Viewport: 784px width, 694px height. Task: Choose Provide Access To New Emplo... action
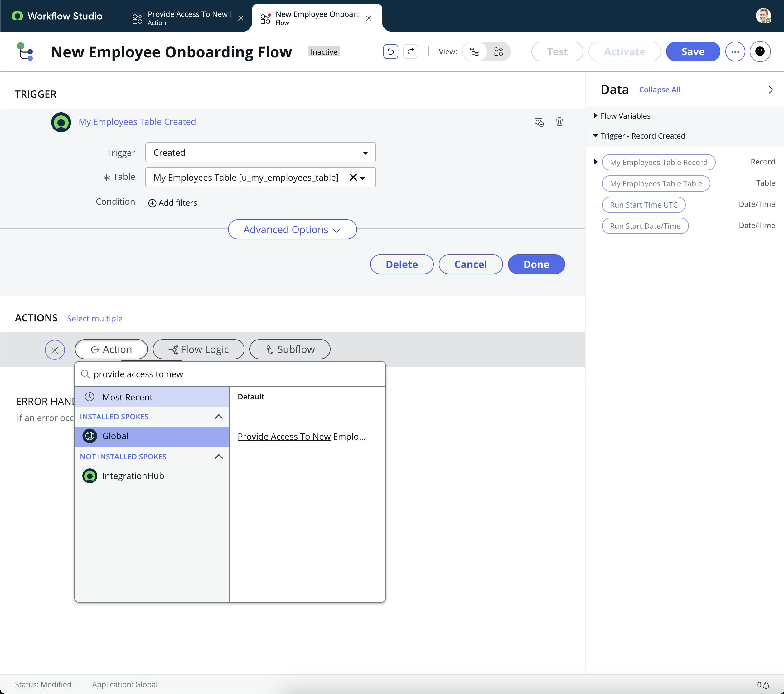tap(302, 437)
